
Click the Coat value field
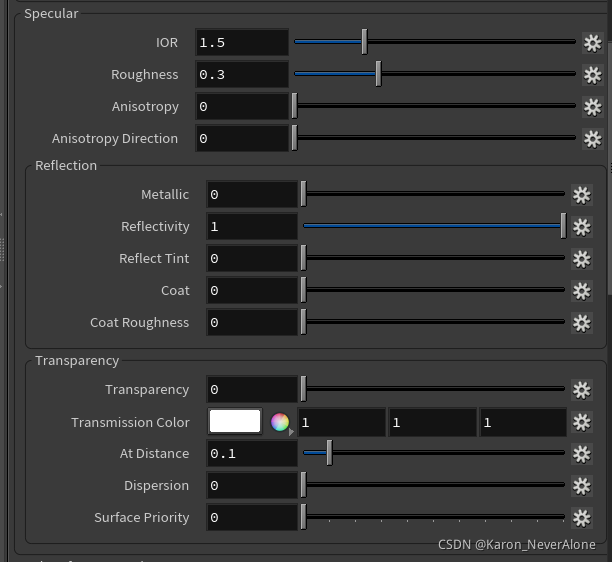pyautogui.click(x=252, y=291)
